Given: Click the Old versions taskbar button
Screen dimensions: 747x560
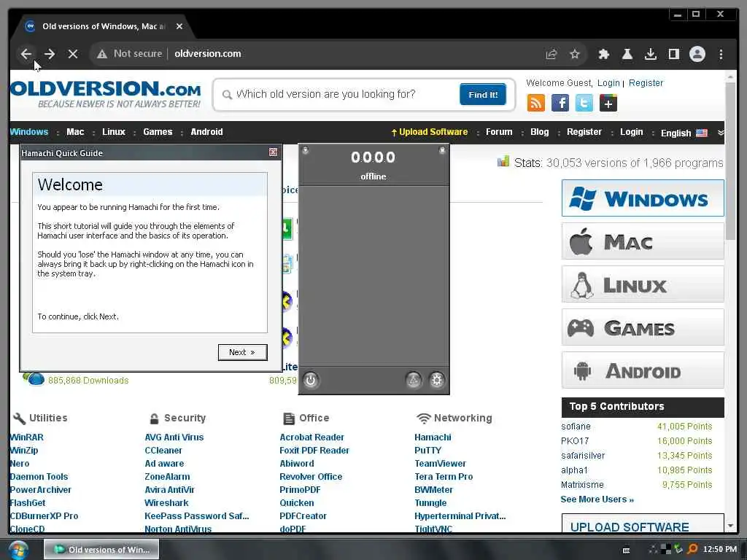Looking at the screenshot, I should (x=101, y=550).
